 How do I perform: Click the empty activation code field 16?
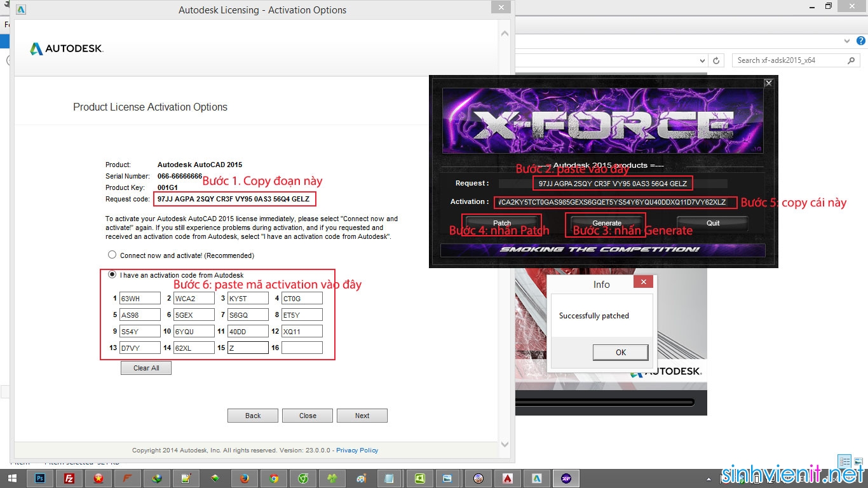302,348
